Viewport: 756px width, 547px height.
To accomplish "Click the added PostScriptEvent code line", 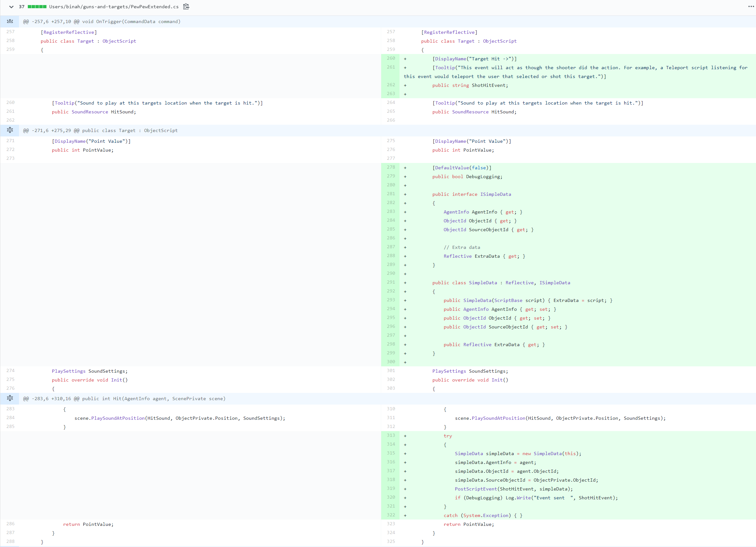I will (513, 489).
